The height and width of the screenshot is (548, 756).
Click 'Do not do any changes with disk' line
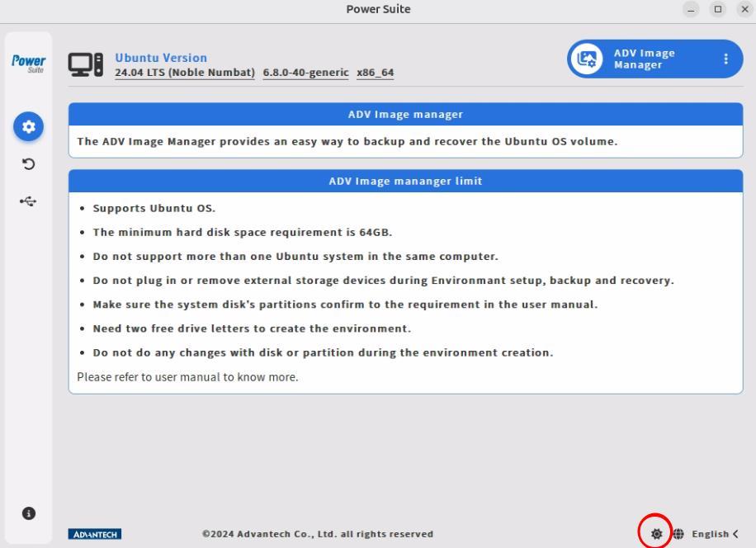click(323, 352)
